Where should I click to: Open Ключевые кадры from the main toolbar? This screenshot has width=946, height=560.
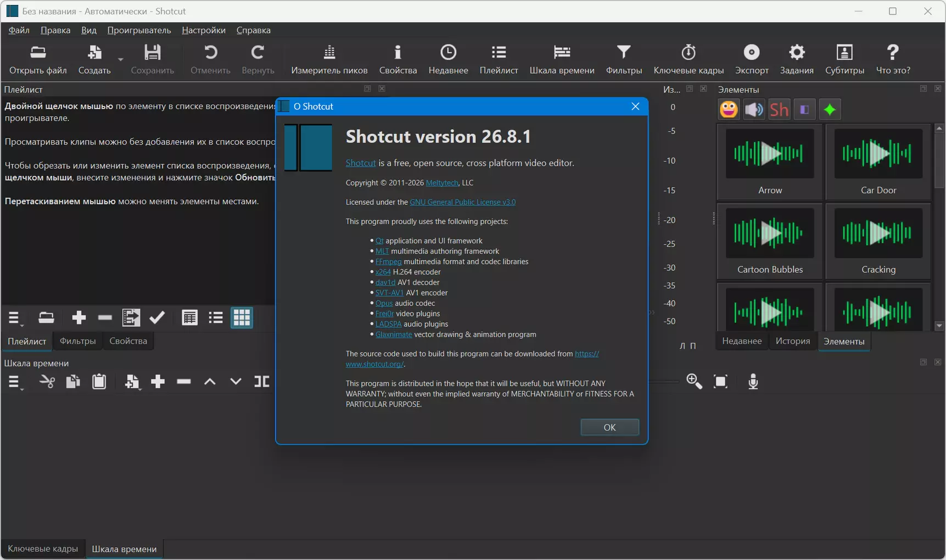pyautogui.click(x=688, y=59)
